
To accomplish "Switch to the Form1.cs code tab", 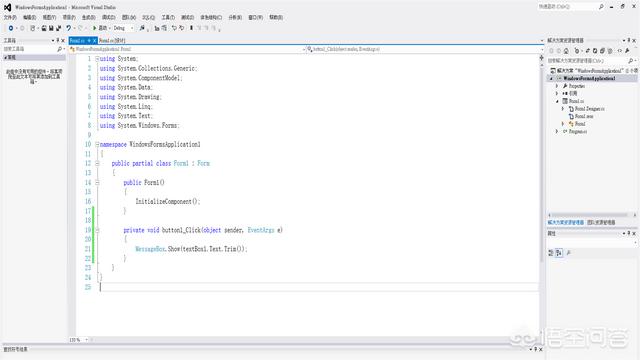I will click(77, 40).
